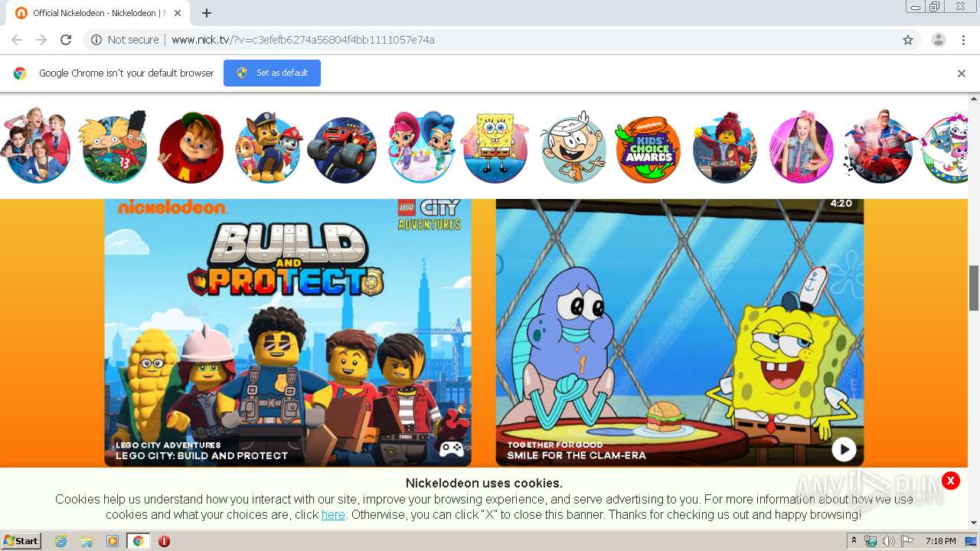Click the scrollbar down arrow
This screenshot has height=551, width=980.
(974, 523)
